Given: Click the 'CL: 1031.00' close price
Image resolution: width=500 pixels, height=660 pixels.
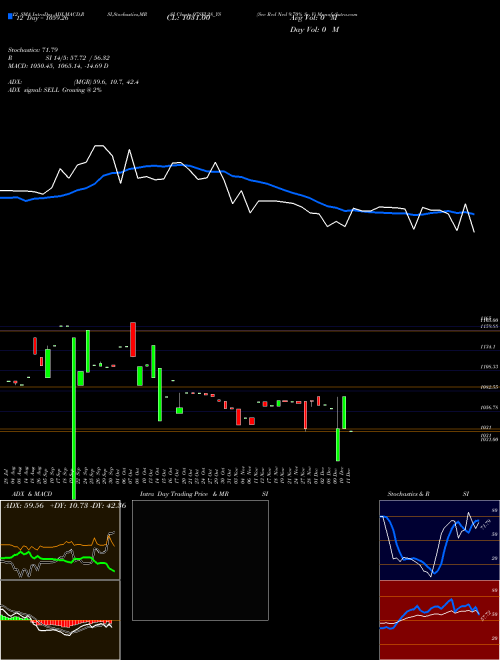Looking at the screenshot, I should (189, 19).
